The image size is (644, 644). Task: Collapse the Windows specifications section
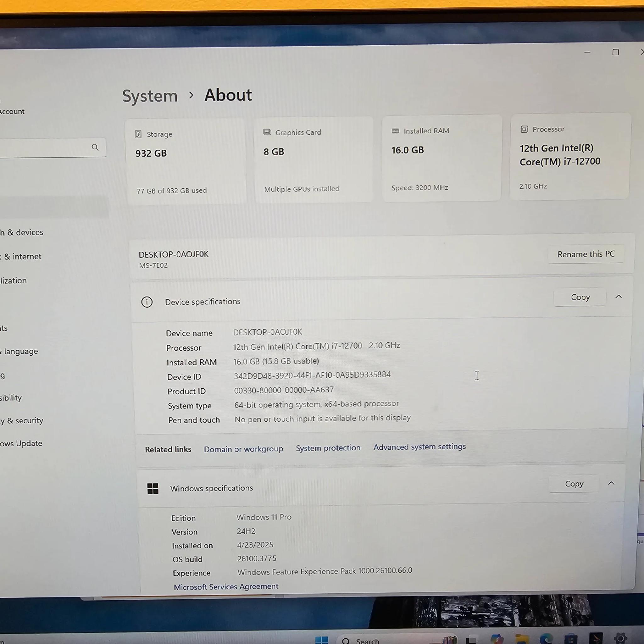[x=611, y=483]
